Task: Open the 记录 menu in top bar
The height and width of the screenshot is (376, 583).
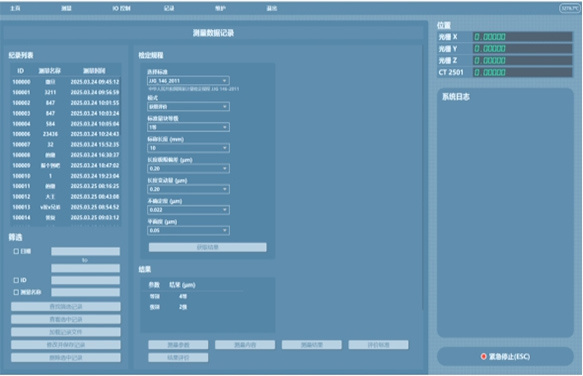Action: [169, 8]
